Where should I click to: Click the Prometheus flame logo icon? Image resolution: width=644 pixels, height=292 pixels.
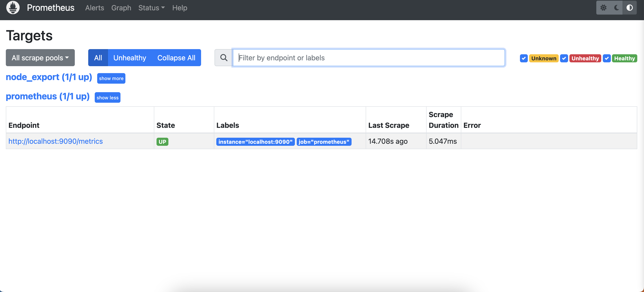(13, 7)
